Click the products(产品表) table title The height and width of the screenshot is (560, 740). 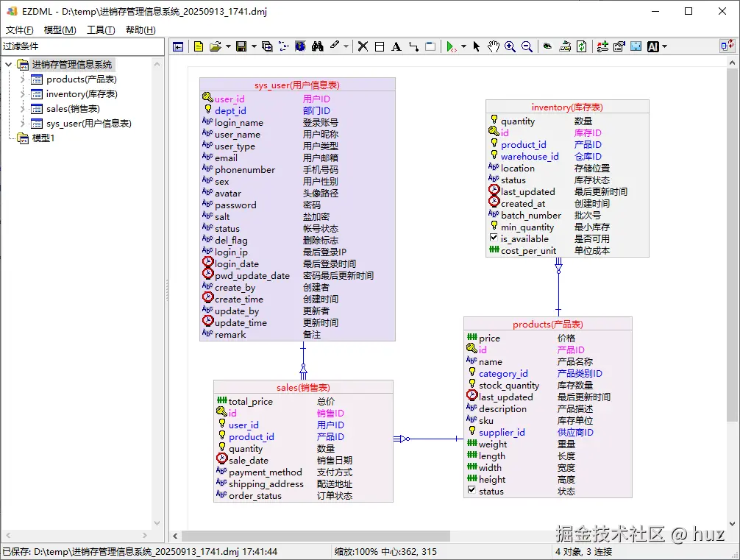pos(548,325)
